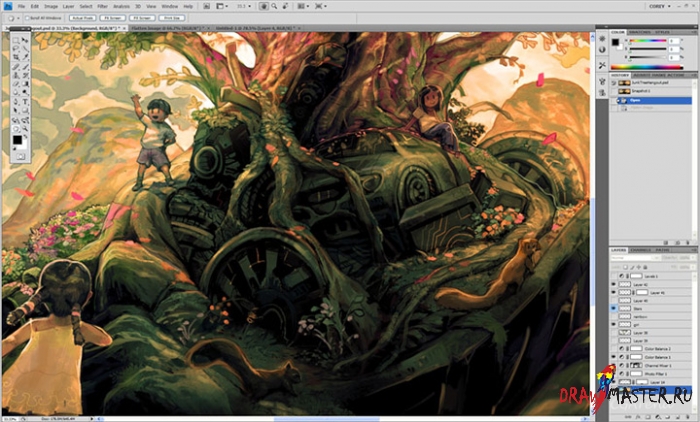Select the Zoom tool in toolbox
The height and width of the screenshot is (422, 700).
[x=25, y=129]
